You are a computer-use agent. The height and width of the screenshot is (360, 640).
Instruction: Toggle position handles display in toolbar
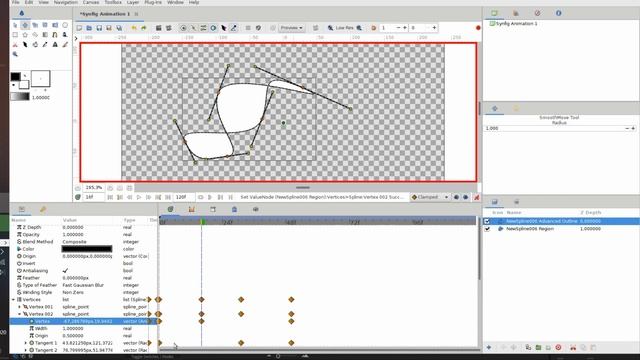[183, 28]
